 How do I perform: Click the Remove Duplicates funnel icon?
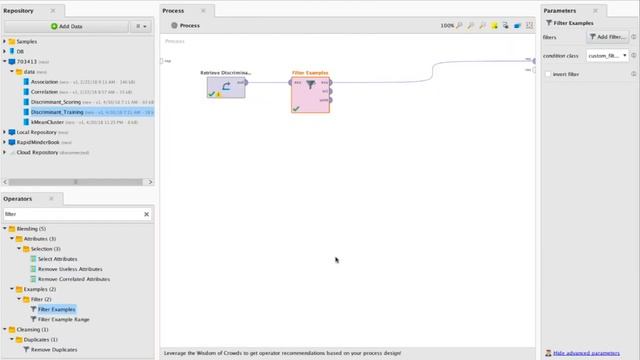pos(27,349)
